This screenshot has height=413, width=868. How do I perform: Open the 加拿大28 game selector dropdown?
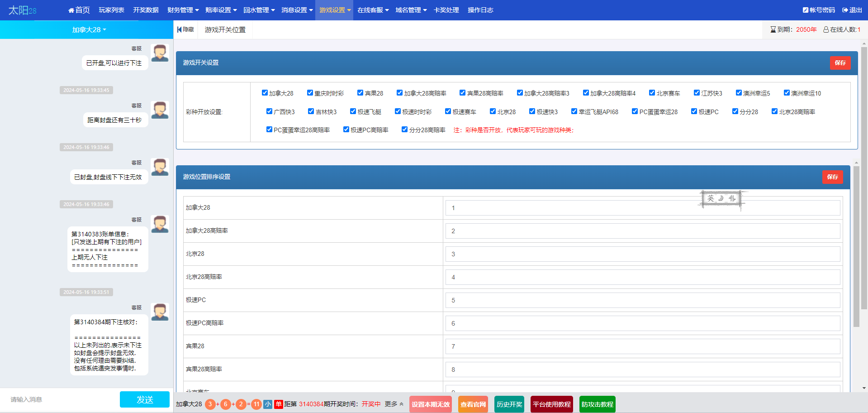click(89, 29)
